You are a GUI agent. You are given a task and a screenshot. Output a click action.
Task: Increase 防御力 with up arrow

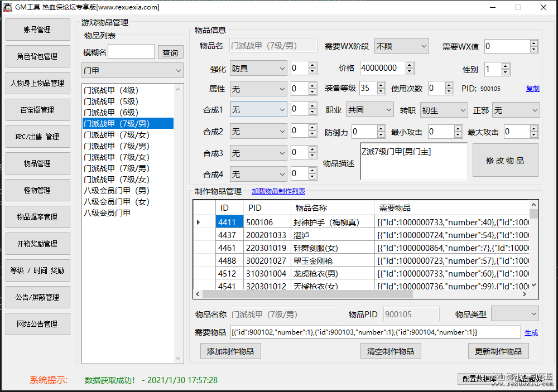pos(381,128)
